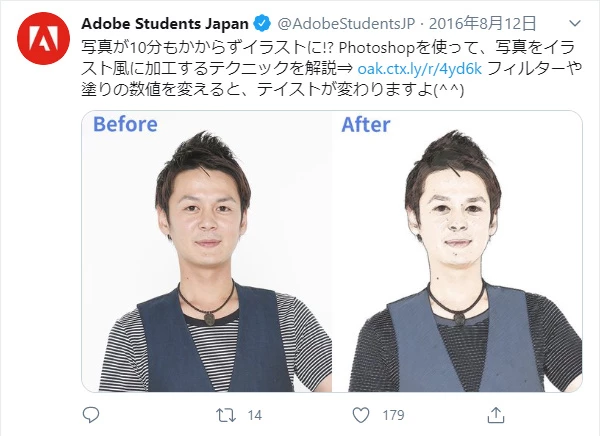Click the word Photoshop in the tweet
Image resolution: width=600 pixels, height=436 pixels.
pyautogui.click(x=377, y=48)
